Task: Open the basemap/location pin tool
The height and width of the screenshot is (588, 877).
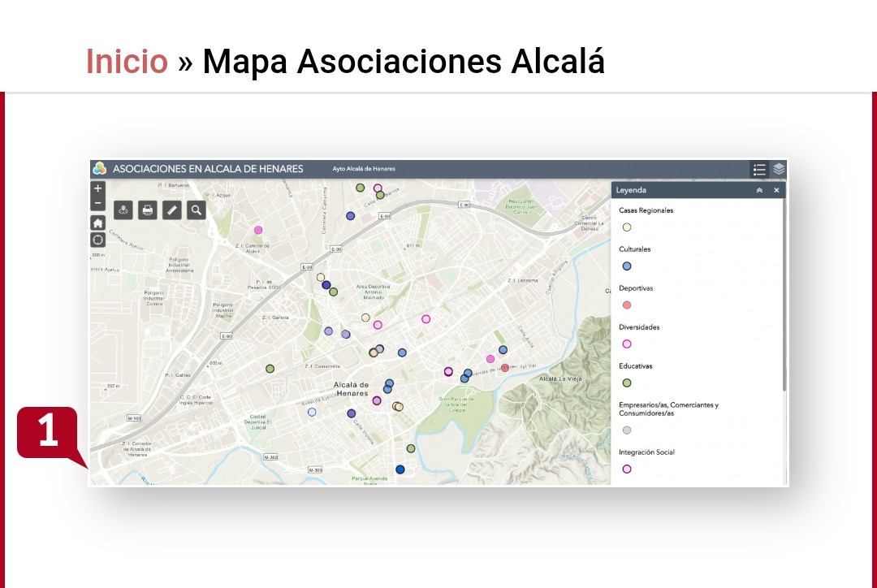Action: (123, 210)
